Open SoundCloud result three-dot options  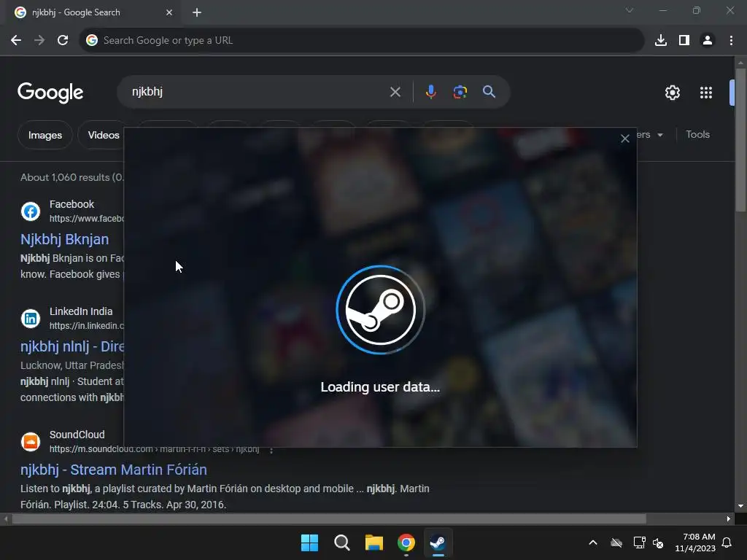point(271,449)
